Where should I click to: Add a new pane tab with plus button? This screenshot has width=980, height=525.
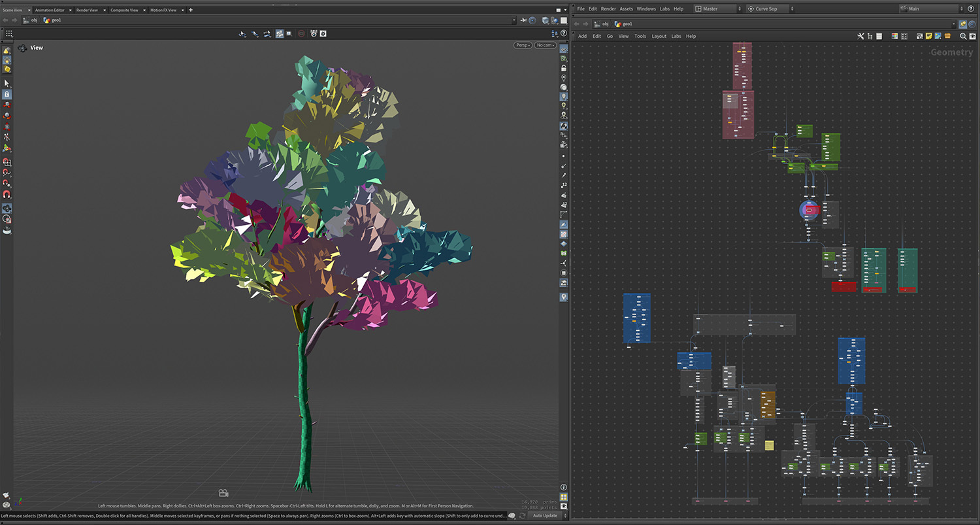191,10
